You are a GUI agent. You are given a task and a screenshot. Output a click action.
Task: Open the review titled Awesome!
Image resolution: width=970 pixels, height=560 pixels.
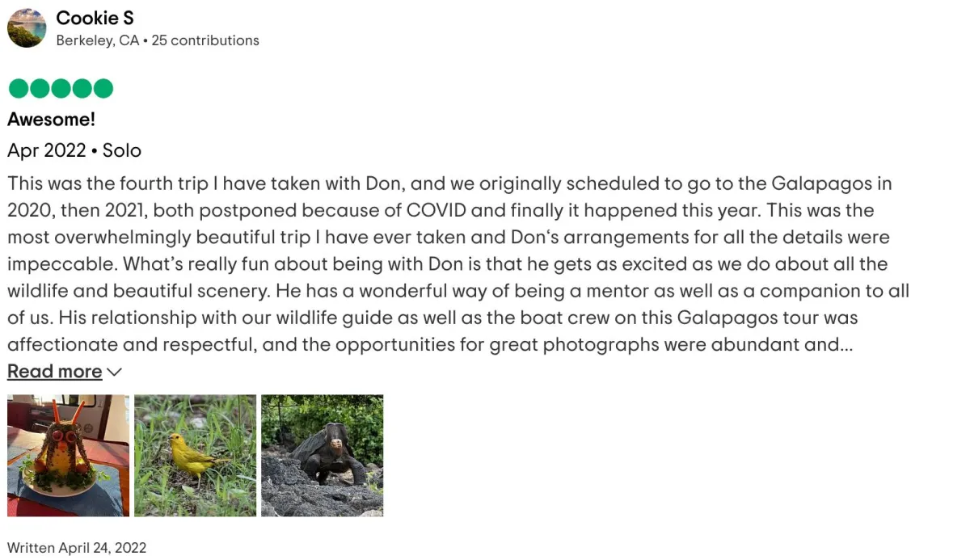pos(51,120)
